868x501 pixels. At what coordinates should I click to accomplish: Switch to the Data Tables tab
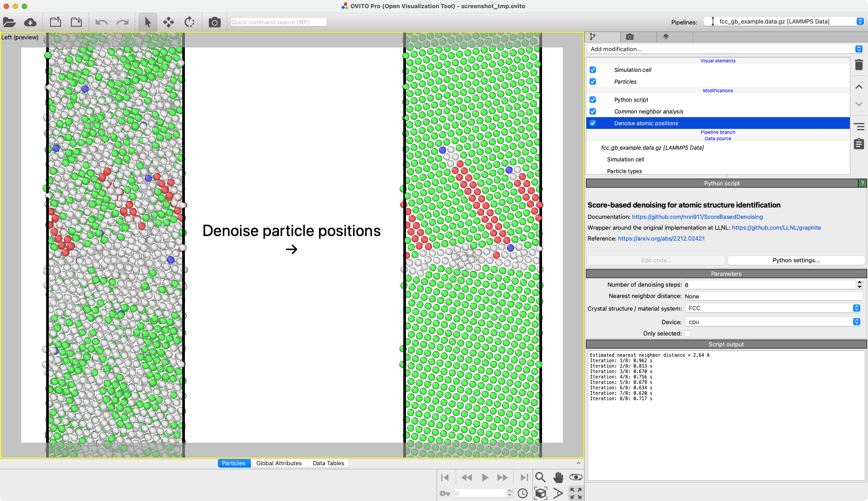coord(328,463)
